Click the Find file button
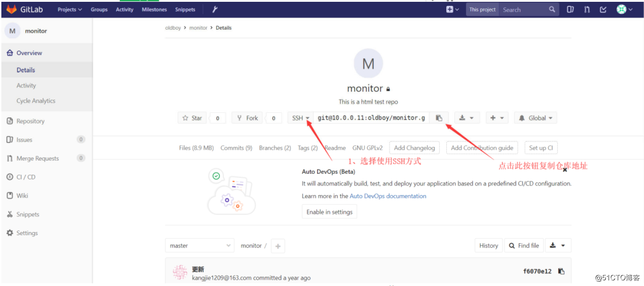Screen dimensions: 644x286 (524, 245)
